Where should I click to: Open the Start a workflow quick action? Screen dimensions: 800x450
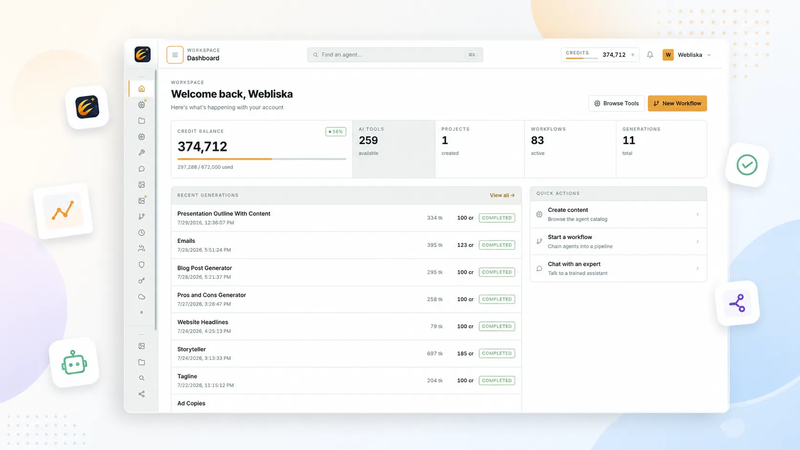click(x=618, y=241)
